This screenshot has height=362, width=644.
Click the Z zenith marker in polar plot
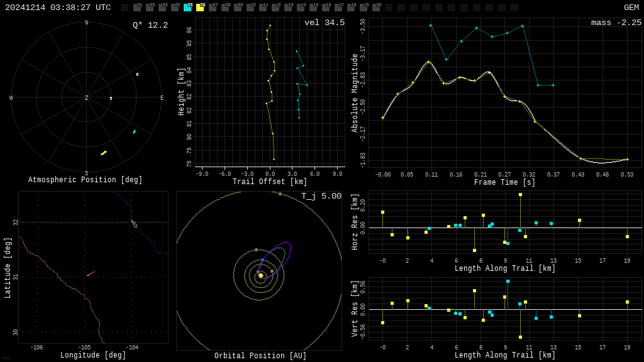point(87,98)
